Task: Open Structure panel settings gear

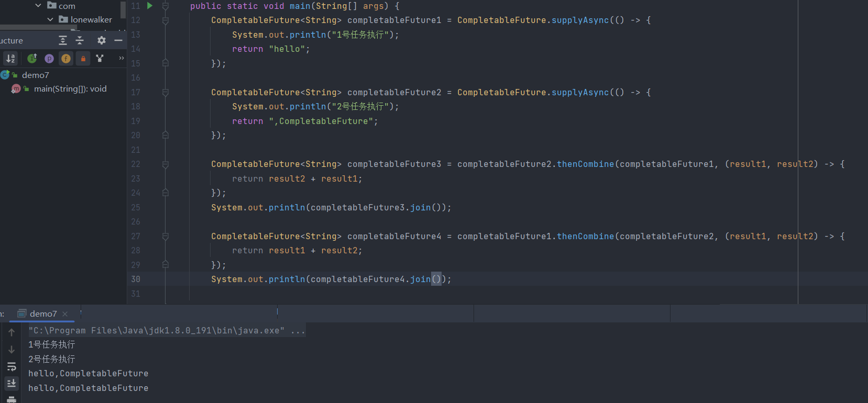Action: pos(102,40)
